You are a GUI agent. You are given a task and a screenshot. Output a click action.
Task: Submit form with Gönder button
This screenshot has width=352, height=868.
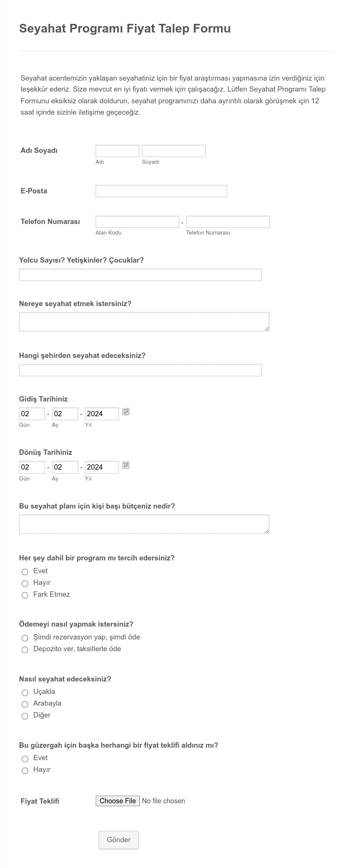pyautogui.click(x=118, y=840)
